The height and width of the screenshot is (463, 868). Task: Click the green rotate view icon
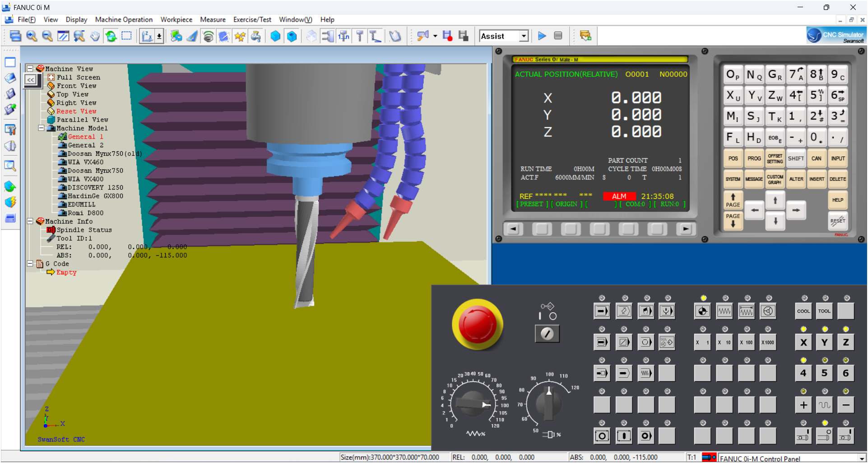(x=111, y=36)
